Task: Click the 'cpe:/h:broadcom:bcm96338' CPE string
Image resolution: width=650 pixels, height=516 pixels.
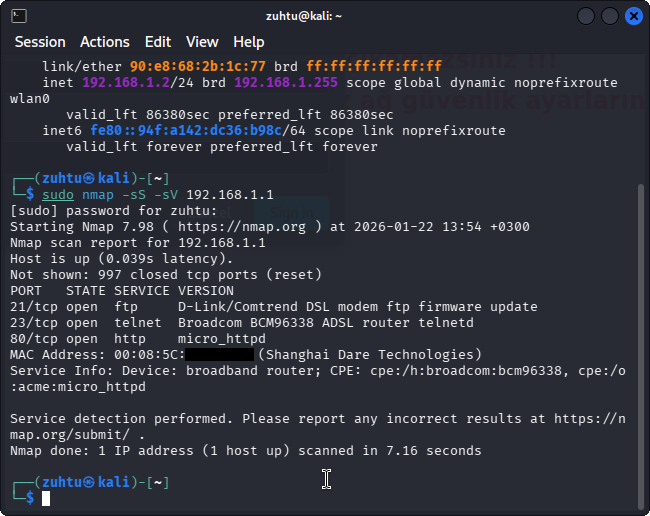Action: pos(466,371)
